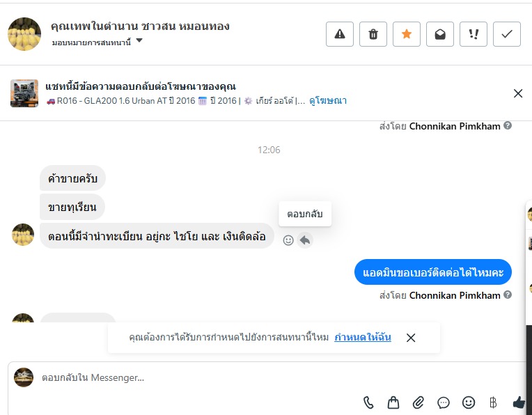The image size is (532, 415).
Task: Attach a file with the paperclip icon
Action: coord(418,402)
